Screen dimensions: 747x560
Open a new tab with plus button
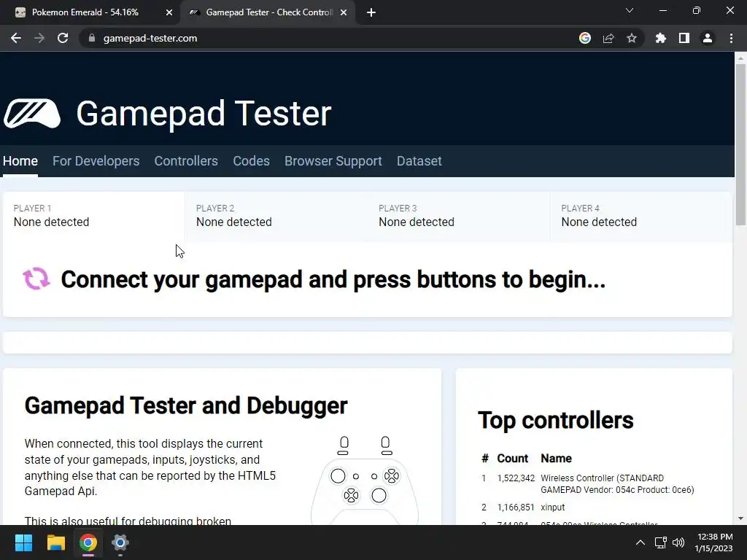pyautogui.click(x=371, y=12)
